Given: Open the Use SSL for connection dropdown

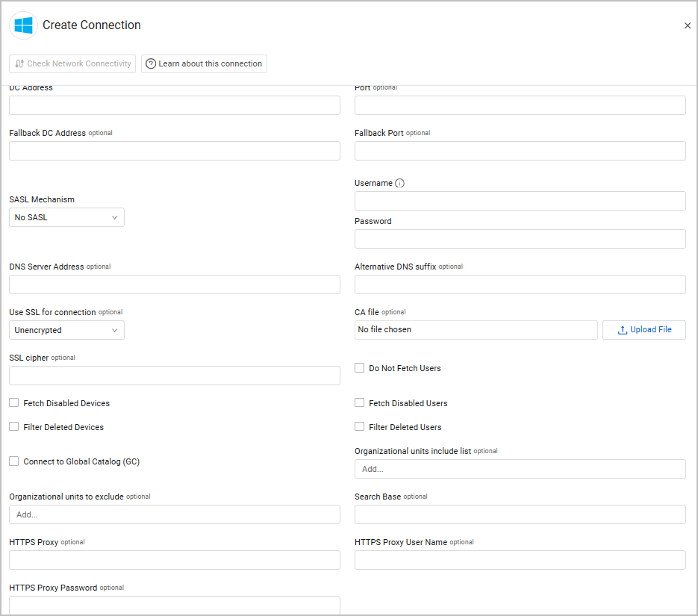Looking at the screenshot, I should pyautogui.click(x=66, y=330).
